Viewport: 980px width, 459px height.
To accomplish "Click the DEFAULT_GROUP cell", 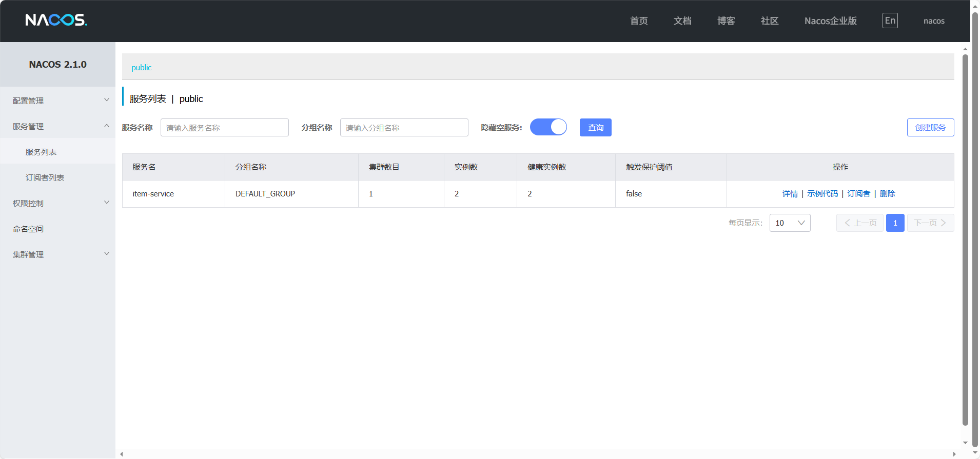I will 291,194.
